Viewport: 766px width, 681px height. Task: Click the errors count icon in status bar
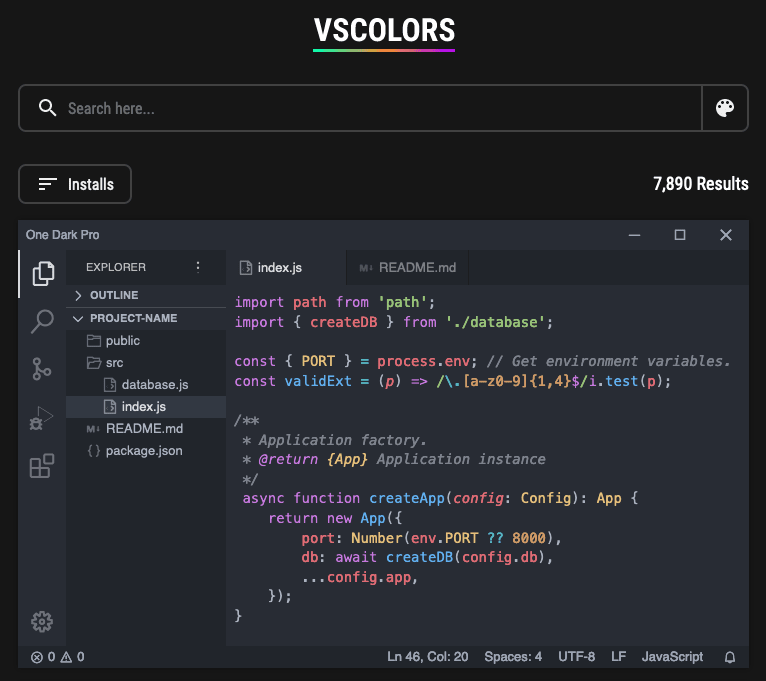(37, 657)
